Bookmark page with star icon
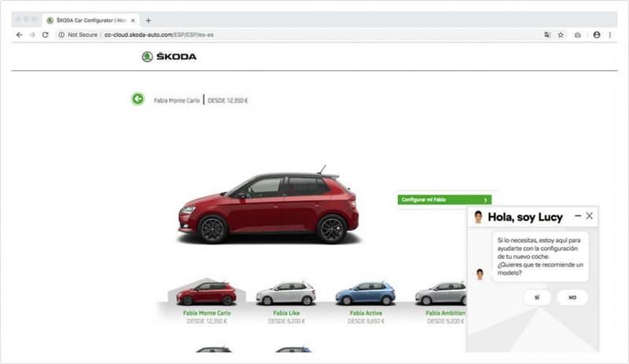 tap(561, 35)
